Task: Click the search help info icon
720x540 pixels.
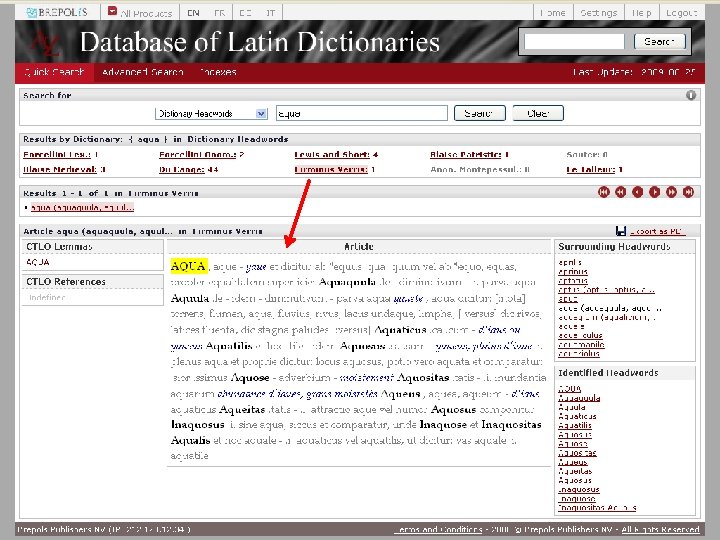Action: point(691,95)
